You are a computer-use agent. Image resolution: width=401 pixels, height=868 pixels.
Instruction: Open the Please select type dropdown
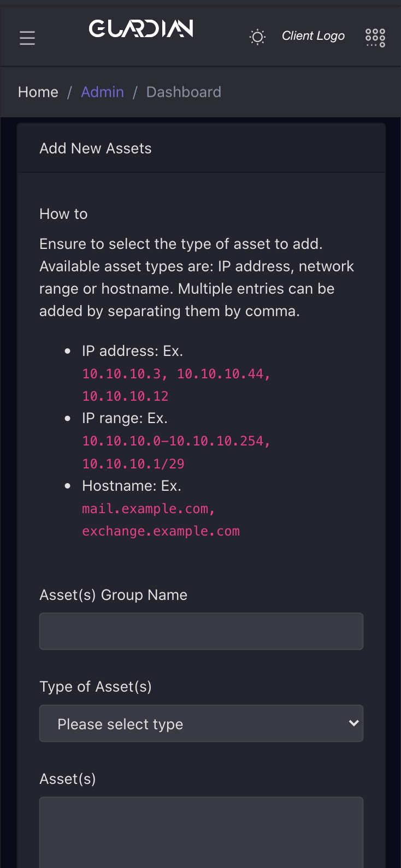[x=201, y=723]
